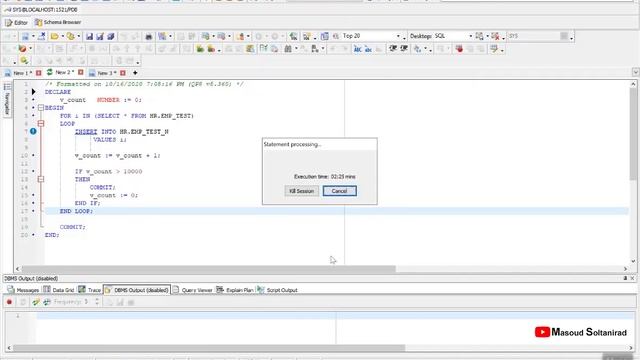Click the binoculars Find icon

pyautogui.click(x=288, y=49)
